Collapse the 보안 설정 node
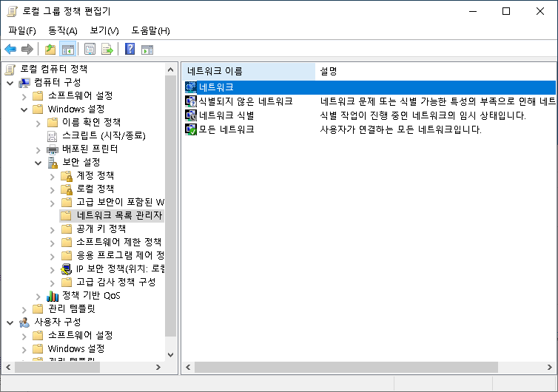 coord(38,163)
